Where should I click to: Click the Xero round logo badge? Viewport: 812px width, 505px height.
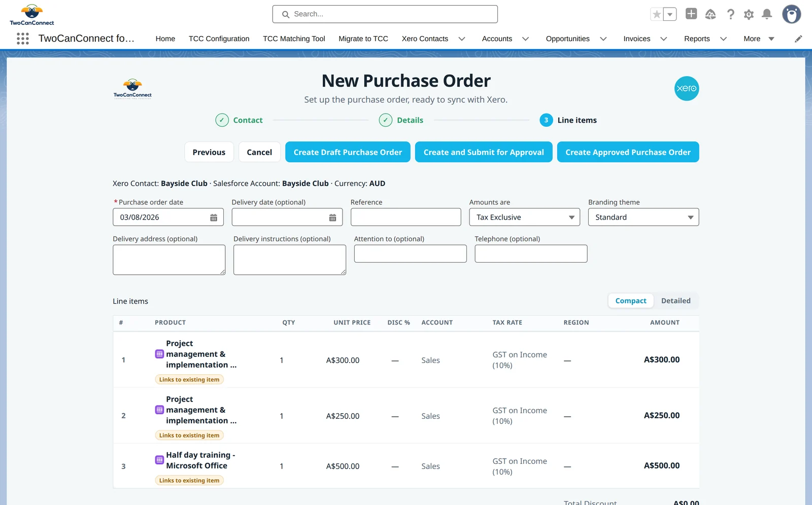[687, 88]
